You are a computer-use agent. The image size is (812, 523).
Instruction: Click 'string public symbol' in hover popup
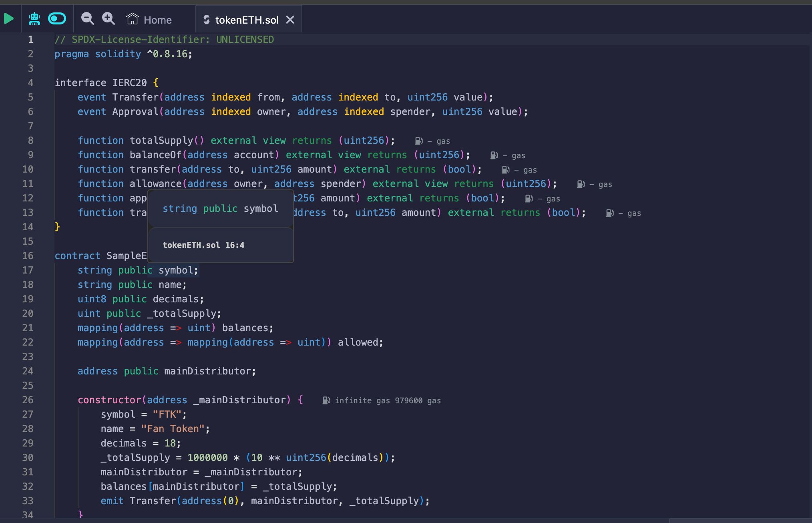pos(220,209)
